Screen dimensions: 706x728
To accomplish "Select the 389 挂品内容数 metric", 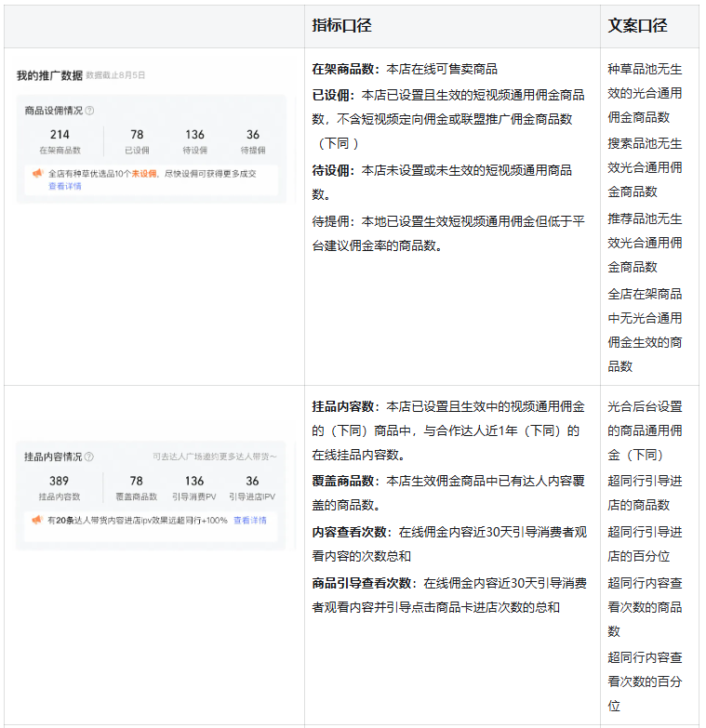I will click(59, 487).
